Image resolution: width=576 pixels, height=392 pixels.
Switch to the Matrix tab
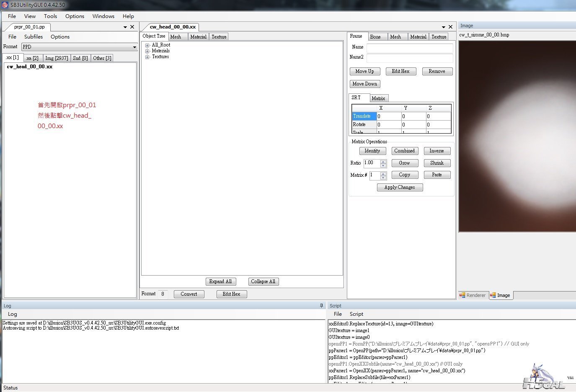[379, 98]
